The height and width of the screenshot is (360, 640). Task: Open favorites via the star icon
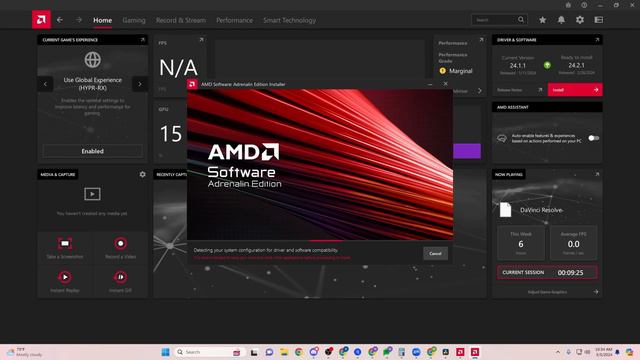(542, 20)
